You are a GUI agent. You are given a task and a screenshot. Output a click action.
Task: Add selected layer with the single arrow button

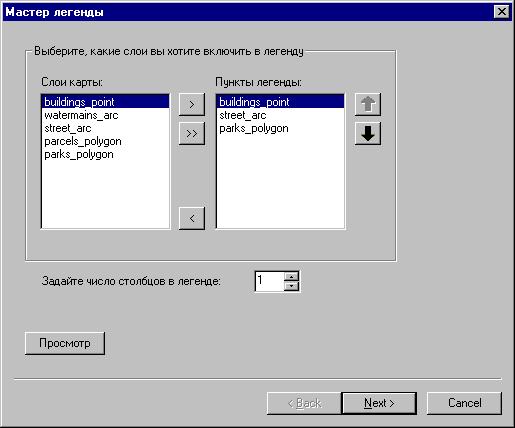[192, 105]
